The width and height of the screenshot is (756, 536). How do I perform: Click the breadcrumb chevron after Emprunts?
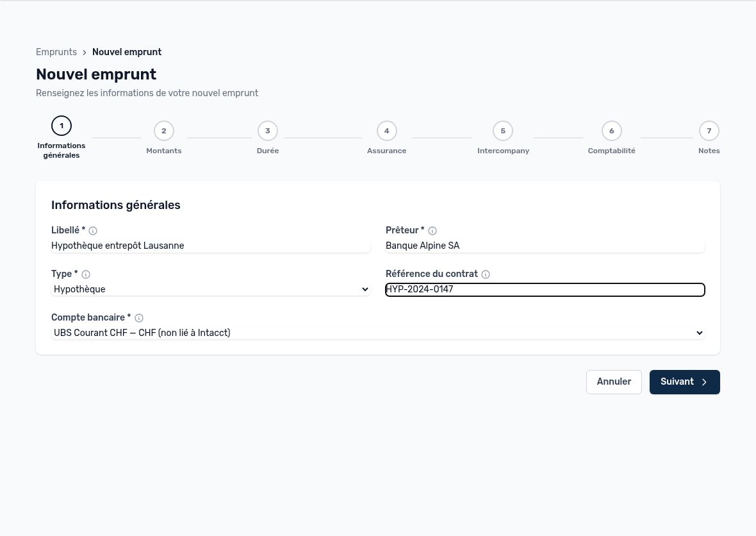point(85,52)
